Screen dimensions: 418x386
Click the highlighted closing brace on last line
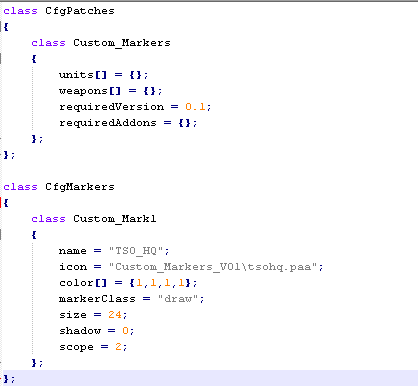(6, 379)
